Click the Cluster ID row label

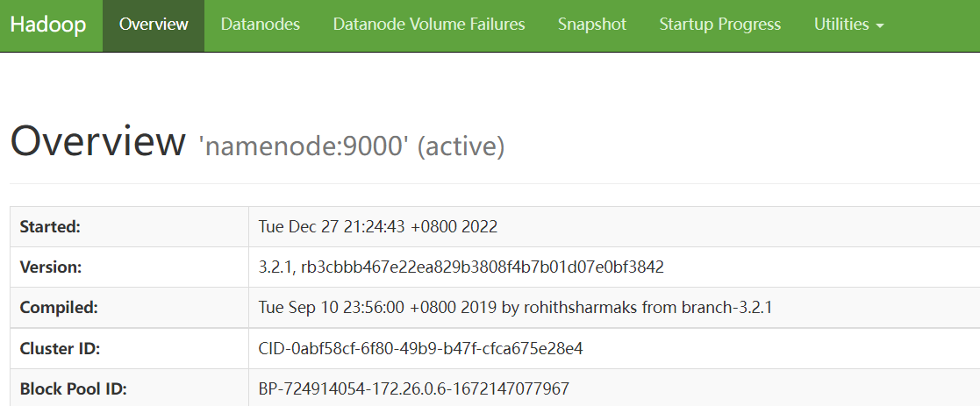click(x=60, y=349)
